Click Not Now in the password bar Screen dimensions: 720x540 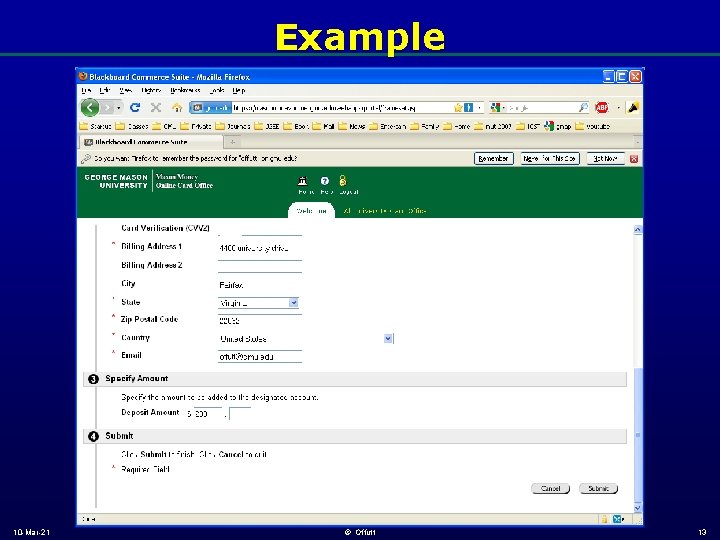point(605,158)
